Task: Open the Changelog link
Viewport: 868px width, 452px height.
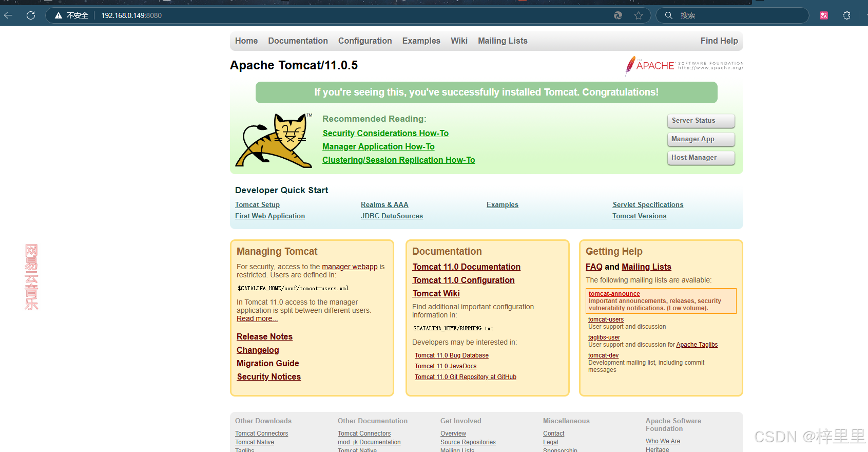Action: 258,350
